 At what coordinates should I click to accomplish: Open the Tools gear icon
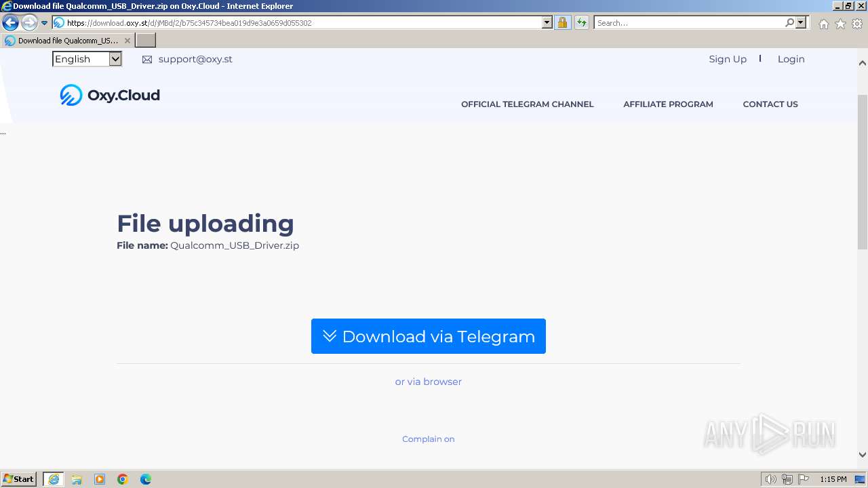857,24
